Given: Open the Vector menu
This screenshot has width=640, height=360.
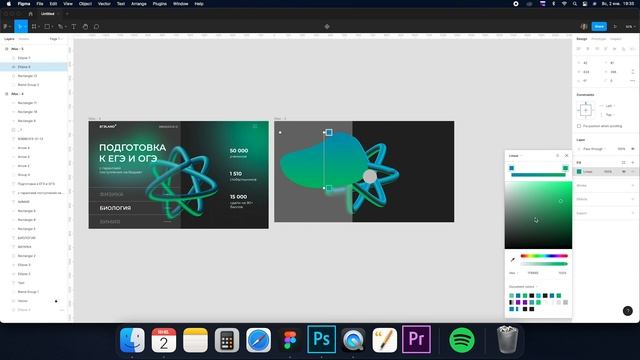Looking at the screenshot, I should (104, 4).
